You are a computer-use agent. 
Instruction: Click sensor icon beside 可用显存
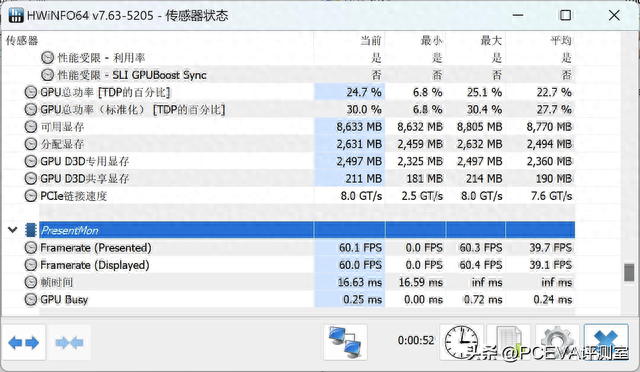(31, 127)
